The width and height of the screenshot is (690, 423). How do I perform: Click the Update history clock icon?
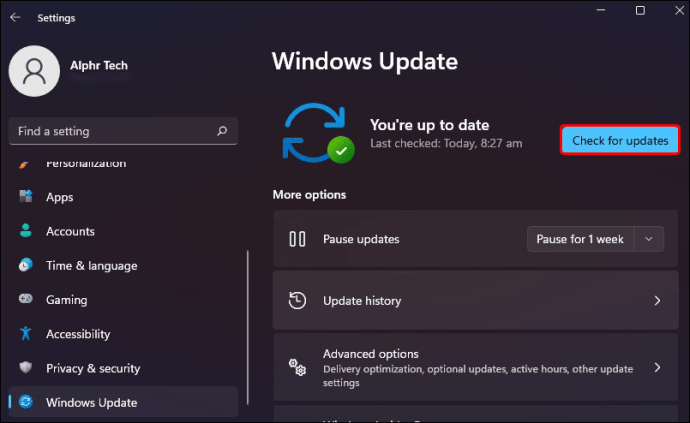[297, 301]
